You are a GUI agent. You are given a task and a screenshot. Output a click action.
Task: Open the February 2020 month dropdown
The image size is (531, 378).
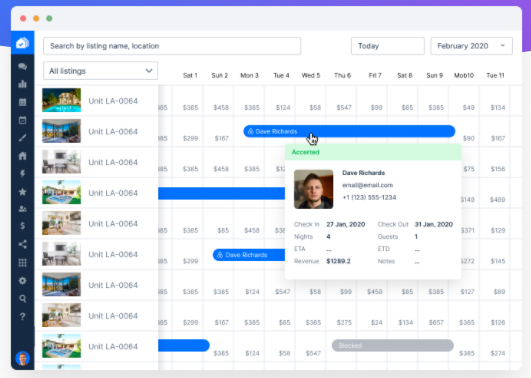[471, 46]
